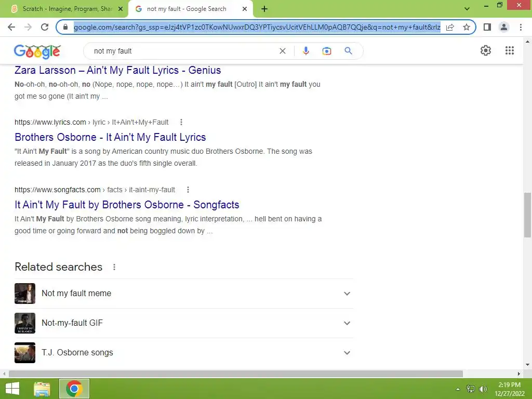Click the Chrome taskbar icon
This screenshot has height=399, width=532.
[74, 389]
